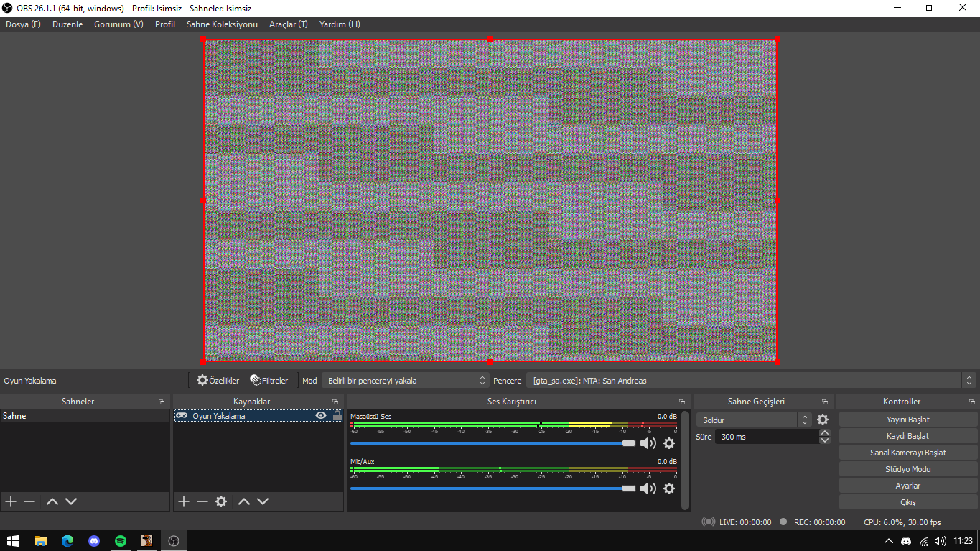Open the Soldur transition settings gear
Viewport: 980px width, 551px height.
(x=823, y=420)
